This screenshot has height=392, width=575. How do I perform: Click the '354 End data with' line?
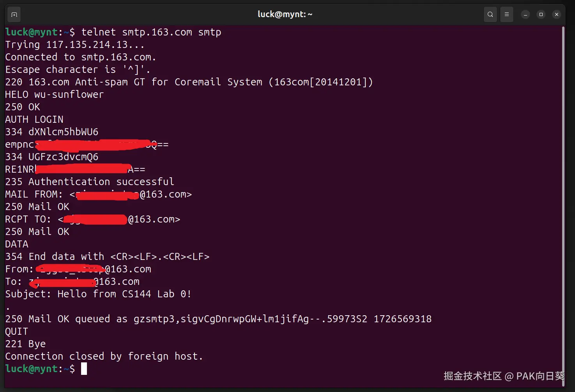107,256
